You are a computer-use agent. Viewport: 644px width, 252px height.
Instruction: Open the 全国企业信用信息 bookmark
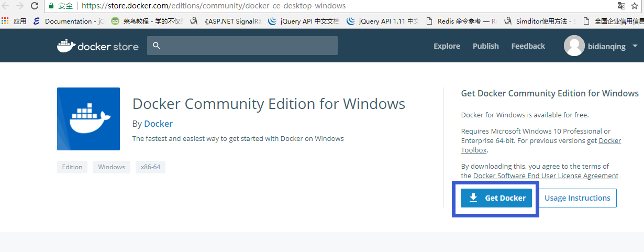614,21
